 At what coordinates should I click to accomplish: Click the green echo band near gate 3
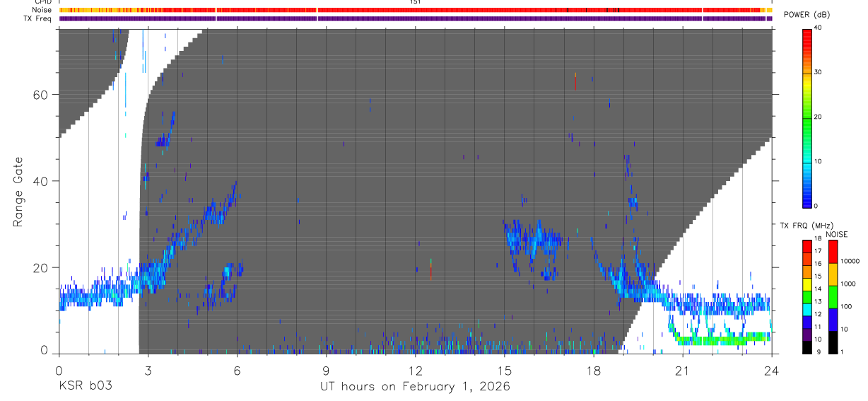point(722,339)
